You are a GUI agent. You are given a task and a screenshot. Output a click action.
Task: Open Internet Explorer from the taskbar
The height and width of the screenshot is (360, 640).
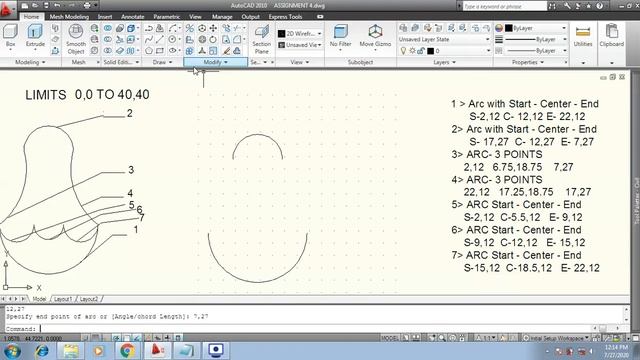point(42,351)
